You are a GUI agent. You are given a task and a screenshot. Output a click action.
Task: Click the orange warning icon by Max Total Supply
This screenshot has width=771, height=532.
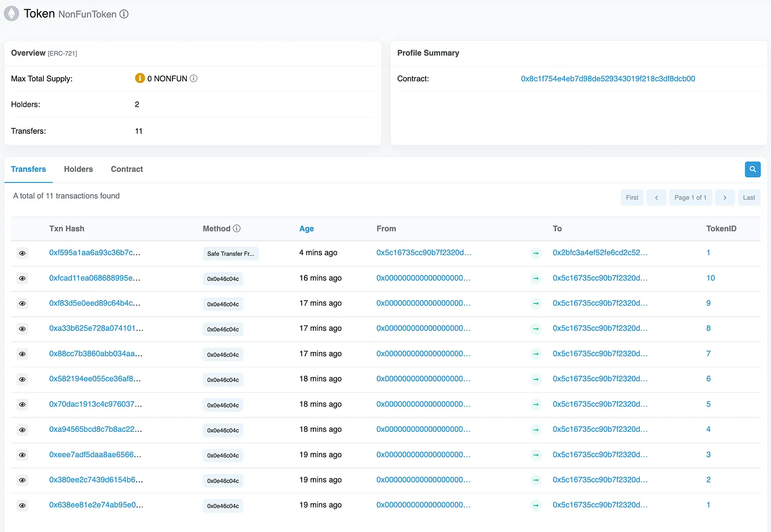(x=140, y=78)
